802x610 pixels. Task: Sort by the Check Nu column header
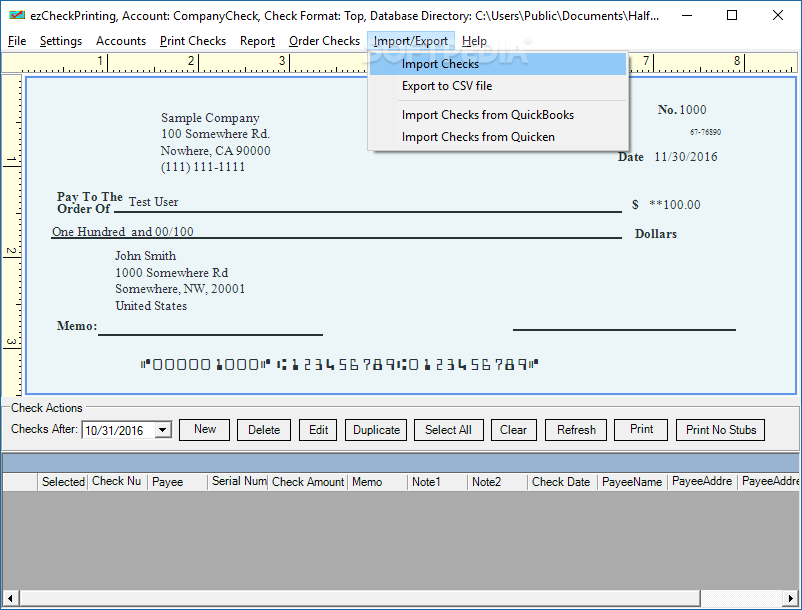(117, 482)
